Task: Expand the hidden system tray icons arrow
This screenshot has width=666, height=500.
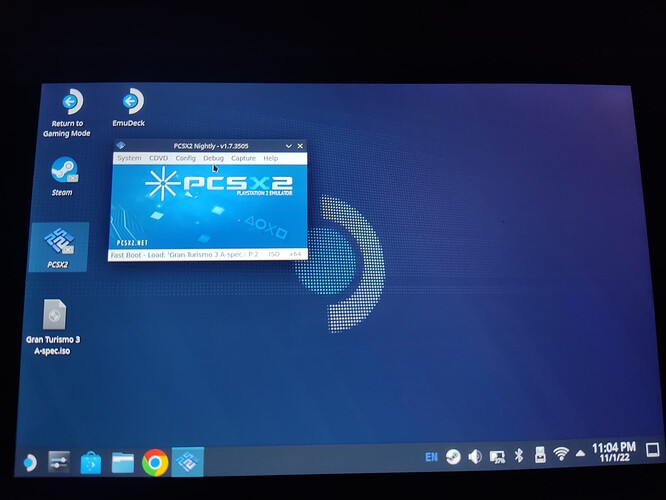Action: [x=580, y=455]
